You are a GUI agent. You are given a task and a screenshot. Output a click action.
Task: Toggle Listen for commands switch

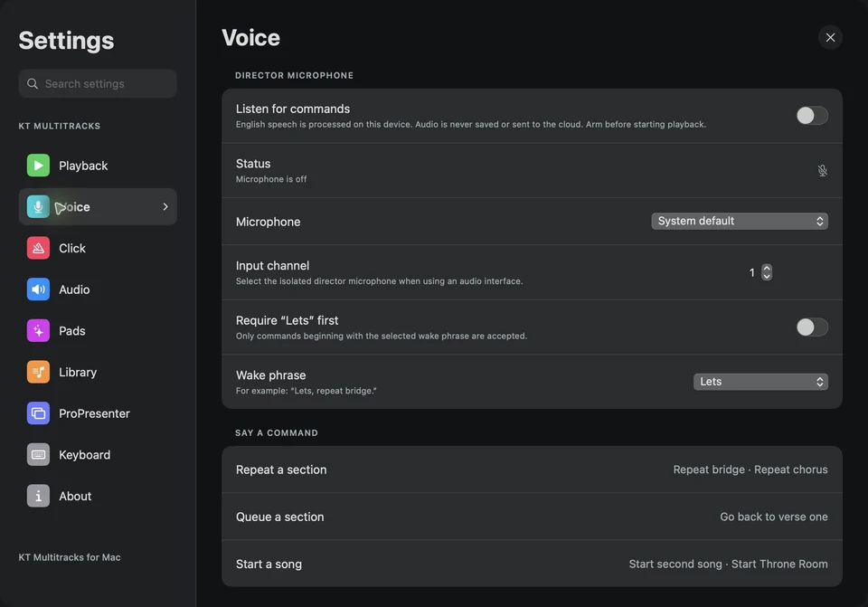(x=812, y=116)
